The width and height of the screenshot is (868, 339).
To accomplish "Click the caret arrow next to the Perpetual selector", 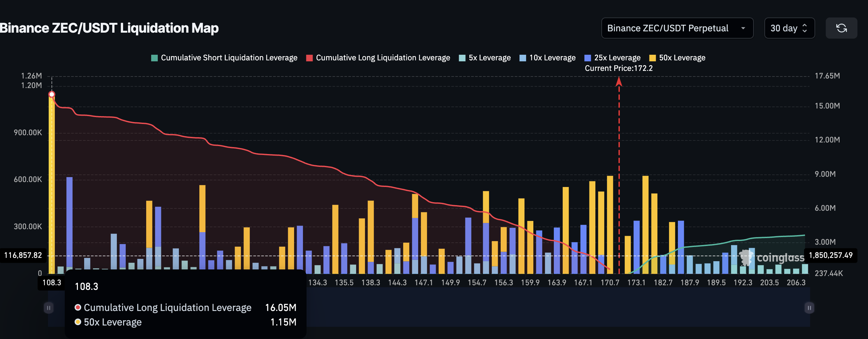I will coord(744,28).
